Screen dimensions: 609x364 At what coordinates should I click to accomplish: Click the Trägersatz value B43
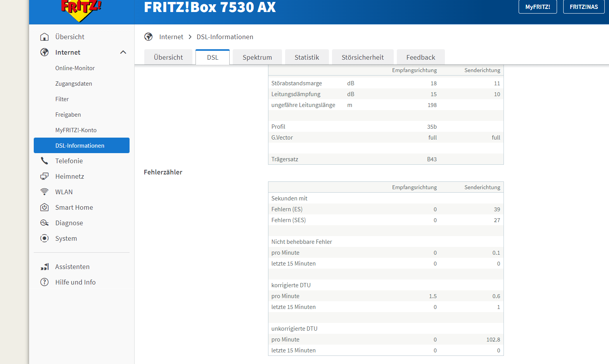(432, 159)
